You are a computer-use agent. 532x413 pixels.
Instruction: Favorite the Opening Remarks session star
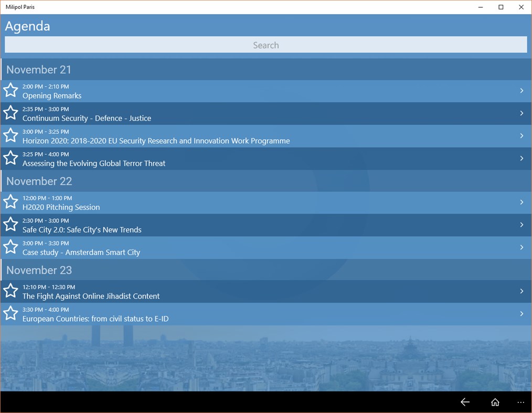[10, 90]
